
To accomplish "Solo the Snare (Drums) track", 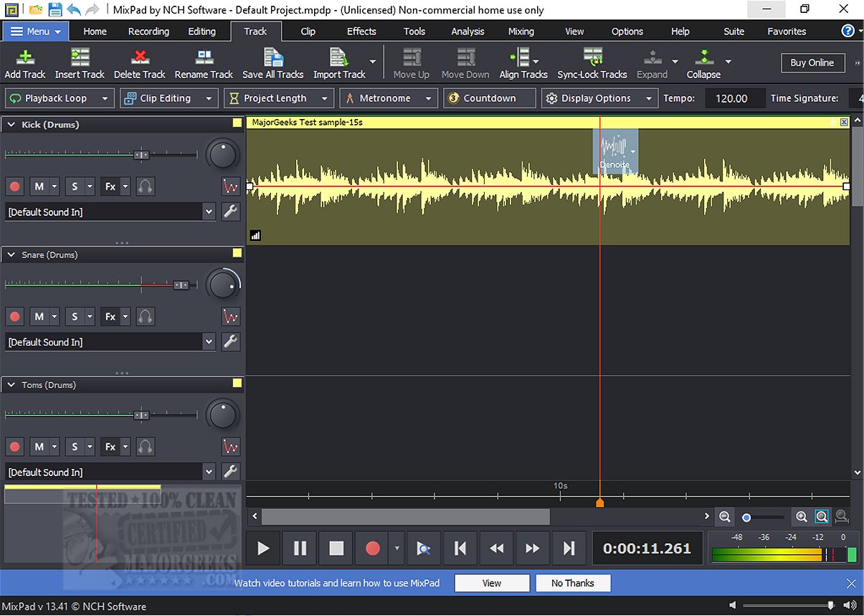I will (x=75, y=316).
